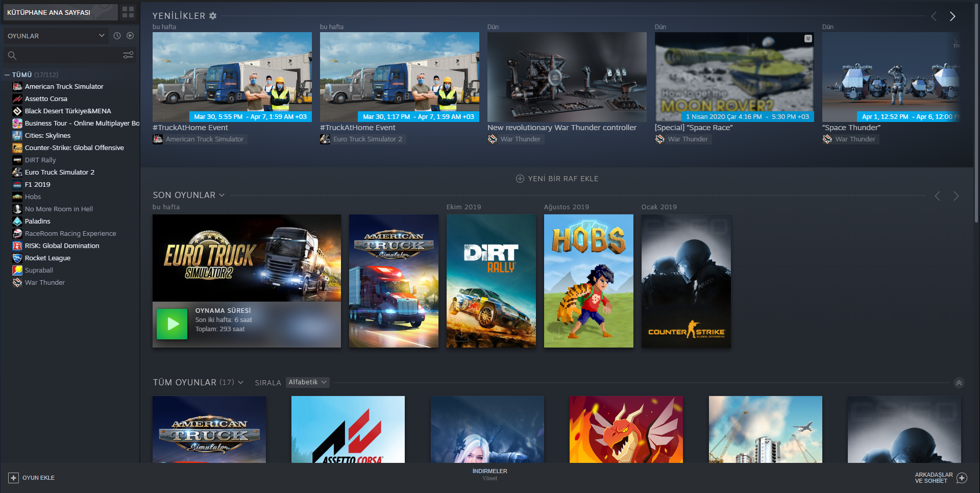This screenshot has height=493, width=980.
Task: Open Yenilikler settings gear
Action: [x=213, y=16]
